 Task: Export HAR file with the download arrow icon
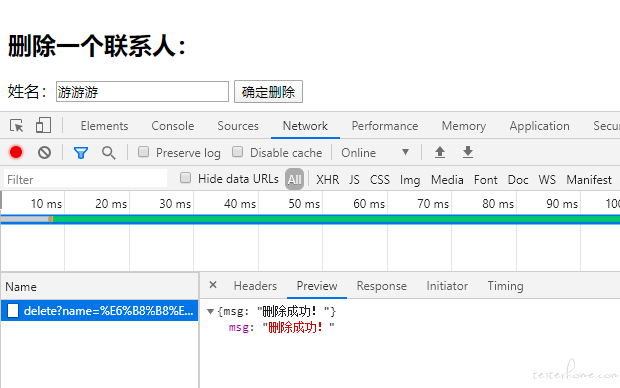[x=468, y=152]
